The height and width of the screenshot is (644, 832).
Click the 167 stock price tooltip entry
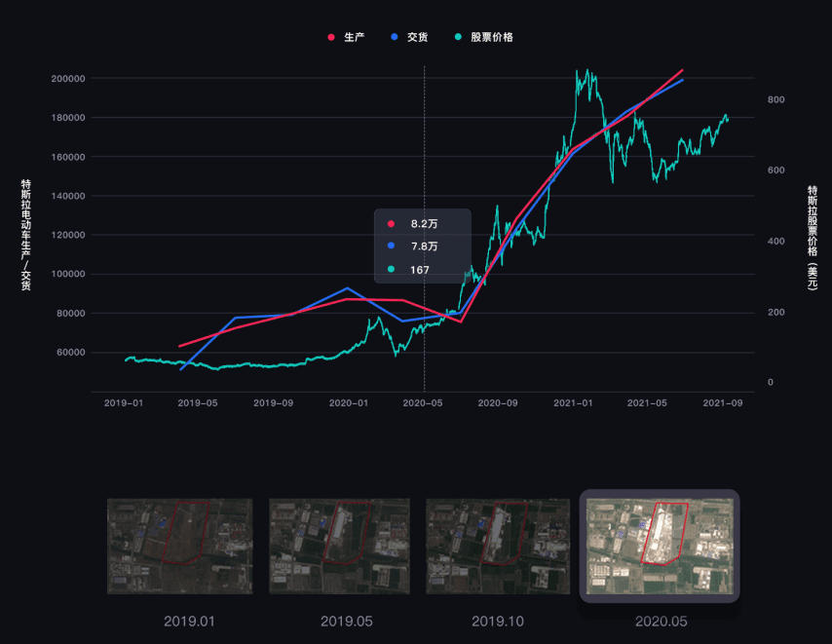click(x=420, y=270)
